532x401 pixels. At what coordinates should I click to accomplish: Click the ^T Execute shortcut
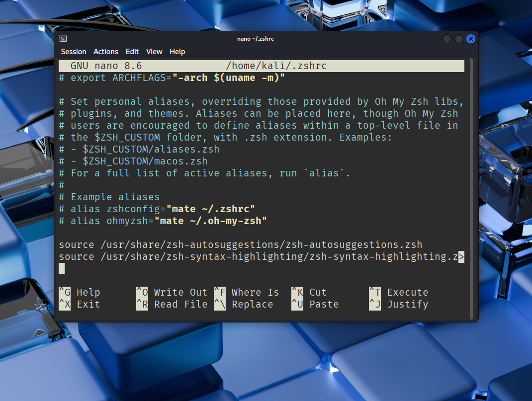[399, 292]
